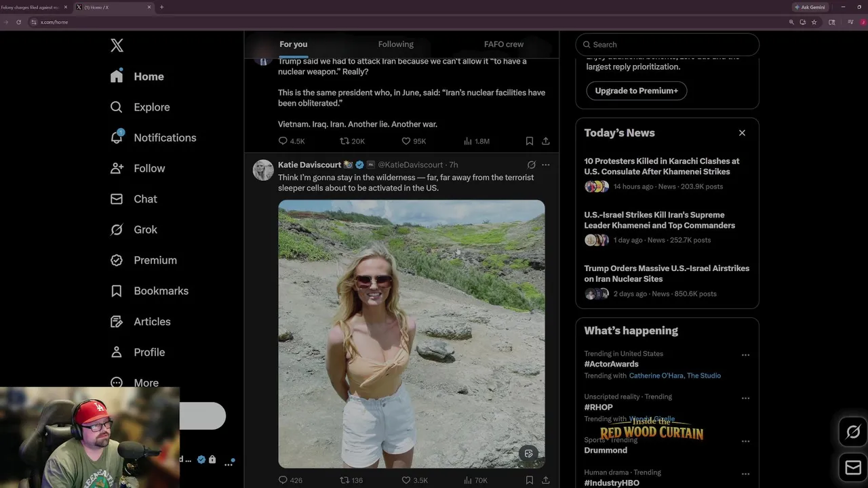Open more options on Katie Daviscourt's post
Screen dimensions: 868x488
click(x=545, y=165)
